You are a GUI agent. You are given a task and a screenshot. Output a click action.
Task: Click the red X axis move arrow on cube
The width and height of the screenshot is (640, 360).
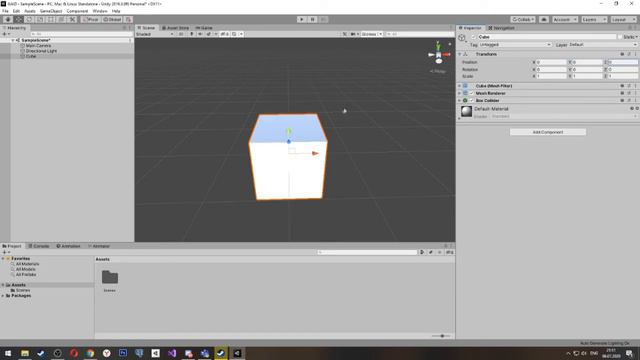[x=315, y=153]
